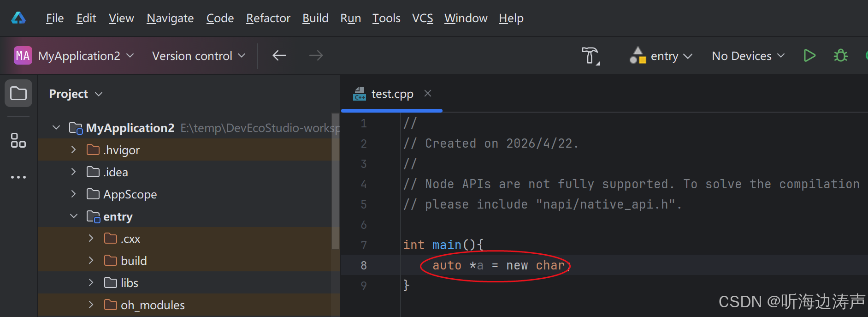Image resolution: width=868 pixels, height=317 pixels.
Task: Open the Edit menu
Action: [x=86, y=18]
